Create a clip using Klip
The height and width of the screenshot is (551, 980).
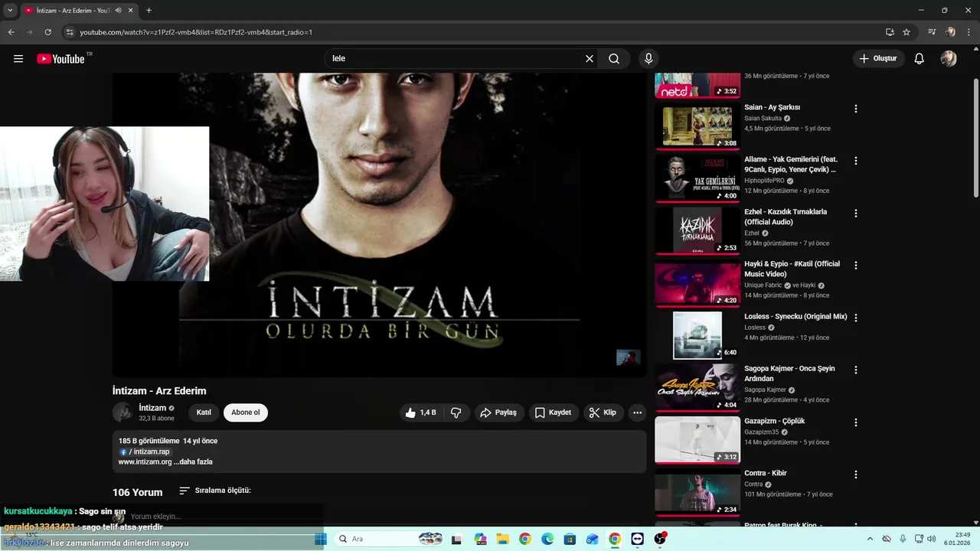pos(603,412)
